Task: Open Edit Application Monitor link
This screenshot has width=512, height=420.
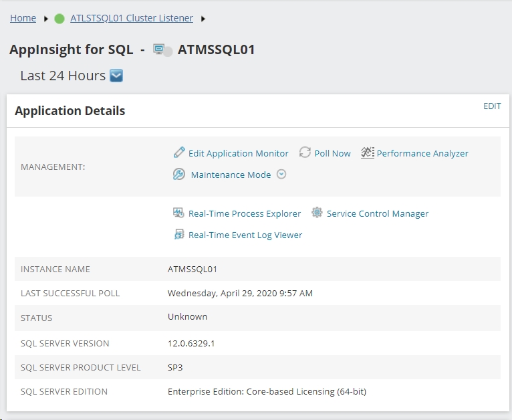Action: click(239, 153)
